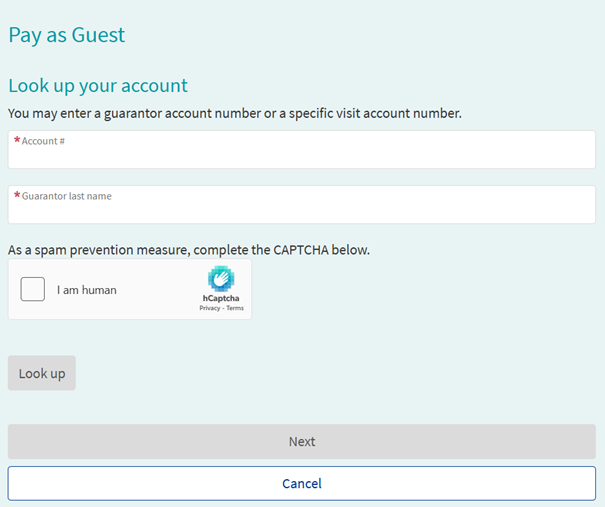The width and height of the screenshot is (605, 507).
Task: Open the hCaptcha Terms link
Action: pyautogui.click(x=235, y=308)
